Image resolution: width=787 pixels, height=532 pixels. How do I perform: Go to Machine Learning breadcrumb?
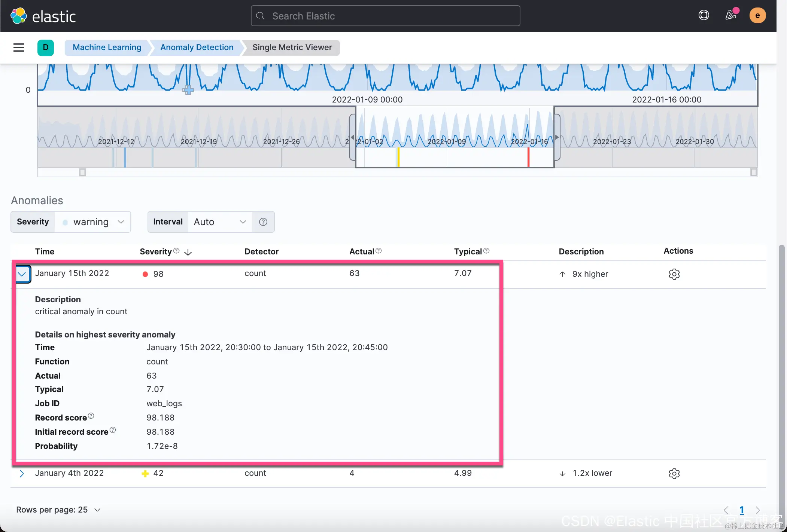107,48
